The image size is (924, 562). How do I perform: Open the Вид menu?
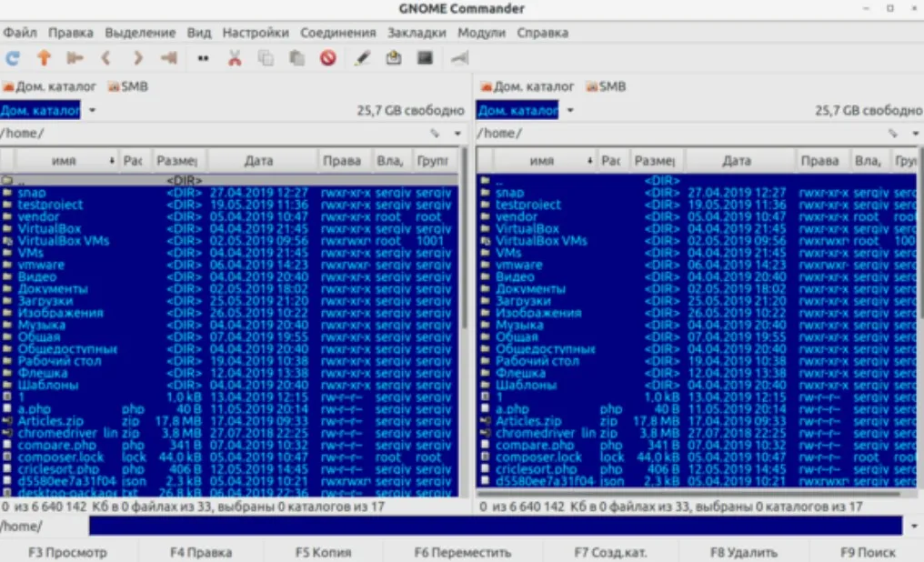(x=199, y=33)
